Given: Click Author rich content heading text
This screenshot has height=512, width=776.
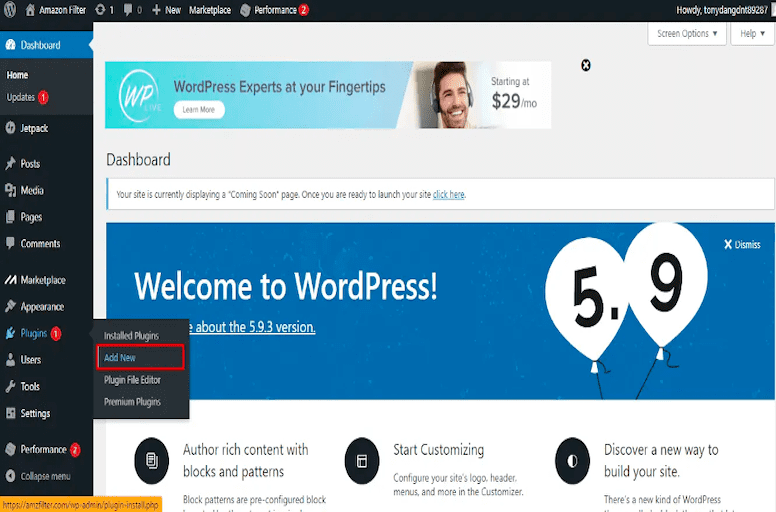Looking at the screenshot, I should 245,460.
